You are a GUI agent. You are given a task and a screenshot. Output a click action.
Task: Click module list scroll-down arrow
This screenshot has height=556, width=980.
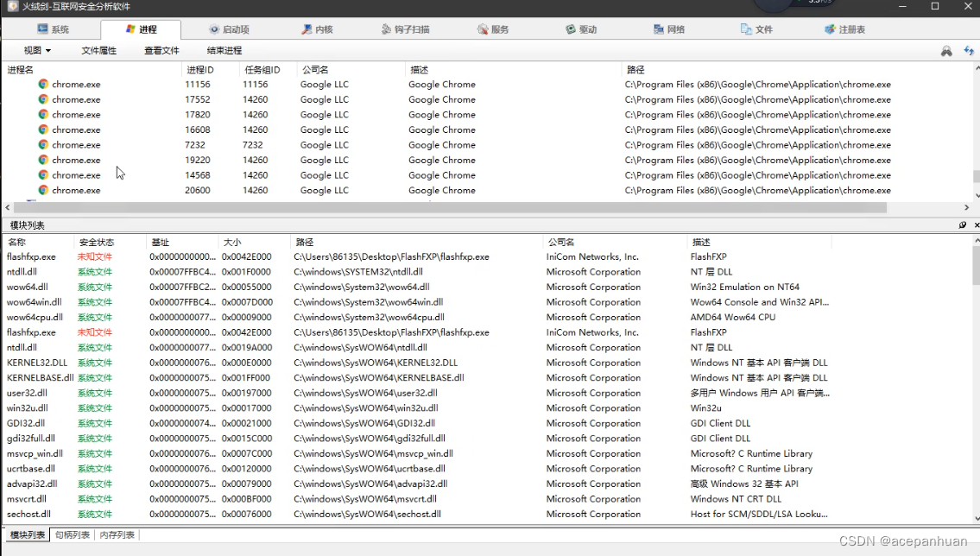tap(977, 519)
